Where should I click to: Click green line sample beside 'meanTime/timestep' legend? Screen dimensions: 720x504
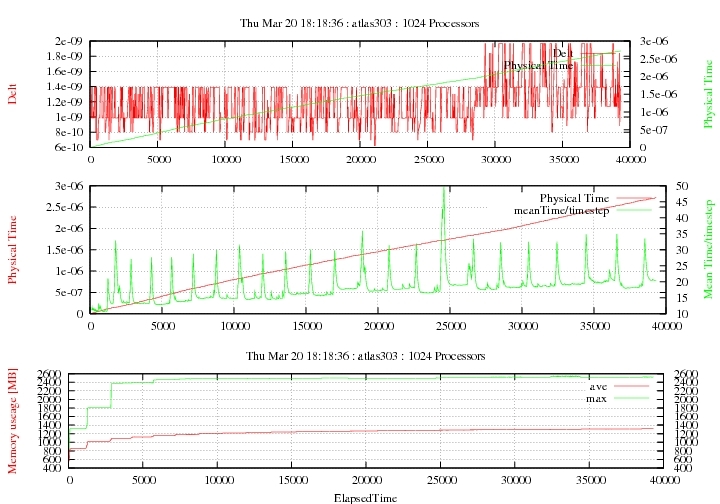[x=634, y=211]
